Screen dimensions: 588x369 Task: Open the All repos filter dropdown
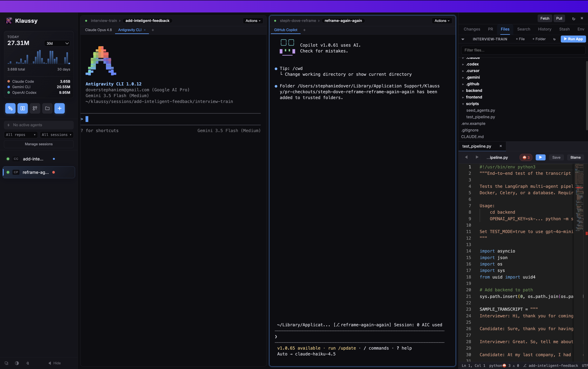click(x=21, y=135)
